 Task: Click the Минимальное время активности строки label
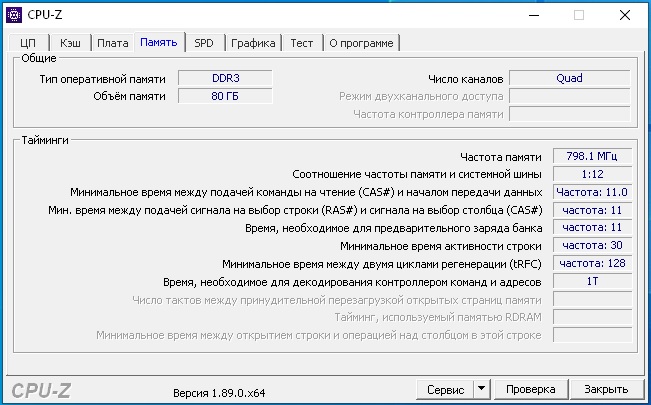coord(441,246)
